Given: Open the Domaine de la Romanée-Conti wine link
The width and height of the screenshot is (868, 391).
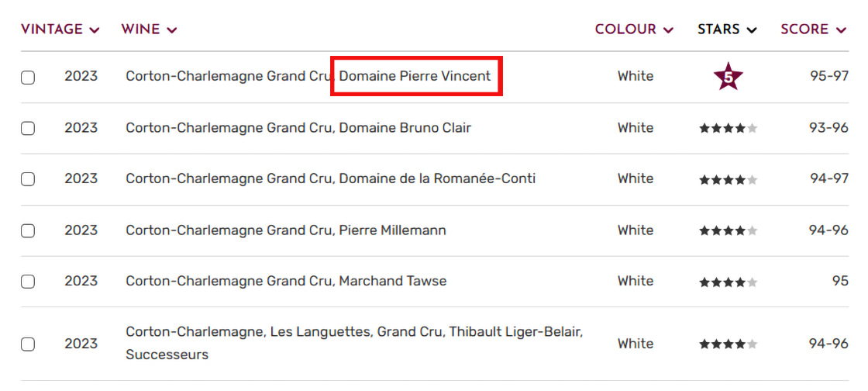Looking at the screenshot, I should 330,178.
